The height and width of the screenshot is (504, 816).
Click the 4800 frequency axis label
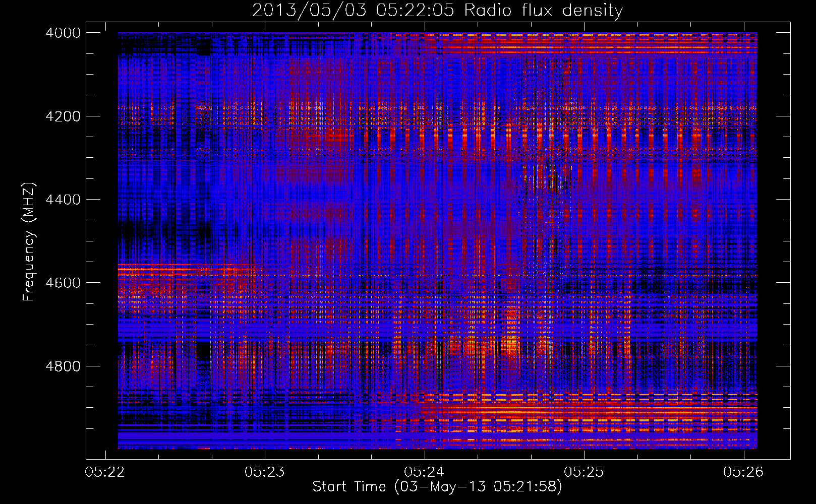click(63, 366)
